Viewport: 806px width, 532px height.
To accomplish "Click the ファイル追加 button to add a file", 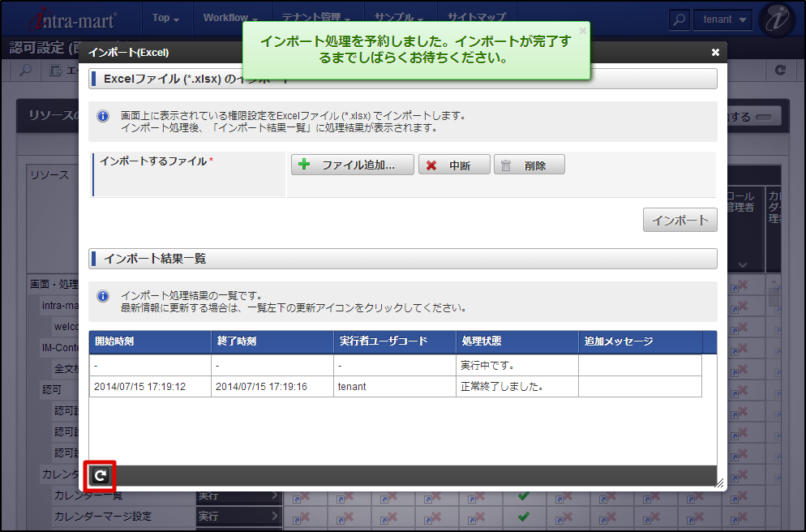I will coord(352,164).
